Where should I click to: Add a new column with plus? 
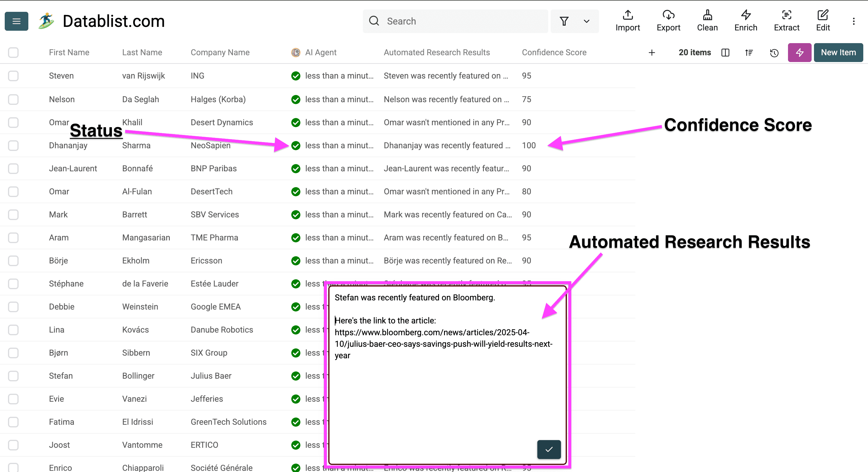[x=652, y=53]
